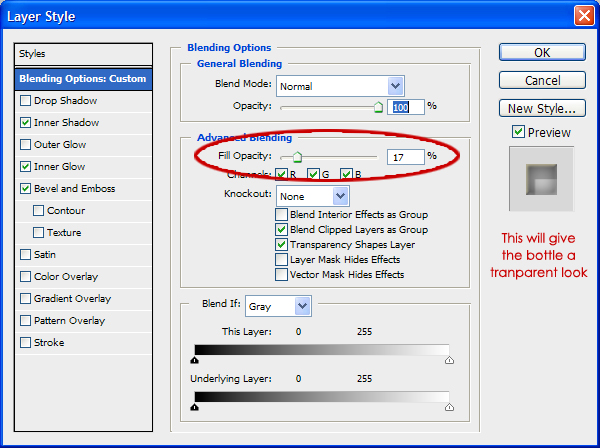The image size is (600, 448).
Task: Click This Layer white slider stop
Action: pyautogui.click(x=449, y=360)
